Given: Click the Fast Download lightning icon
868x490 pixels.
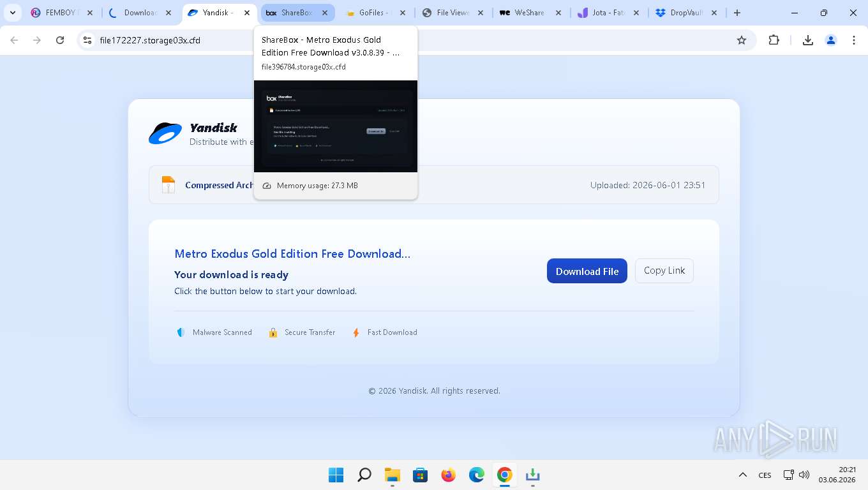Looking at the screenshot, I should [356, 332].
